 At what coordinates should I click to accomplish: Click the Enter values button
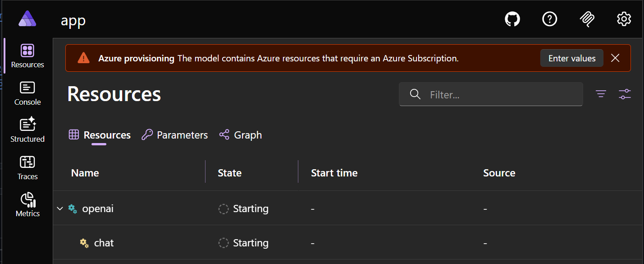point(571,58)
